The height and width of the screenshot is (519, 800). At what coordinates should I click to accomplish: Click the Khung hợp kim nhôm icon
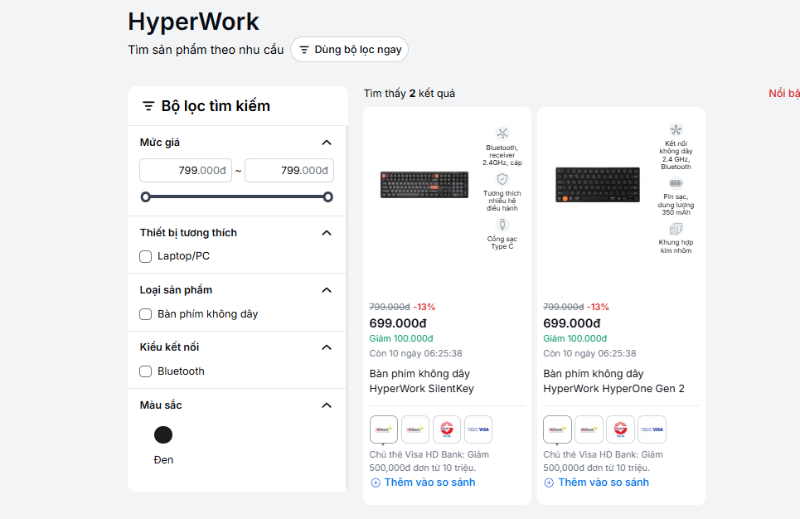point(676,229)
